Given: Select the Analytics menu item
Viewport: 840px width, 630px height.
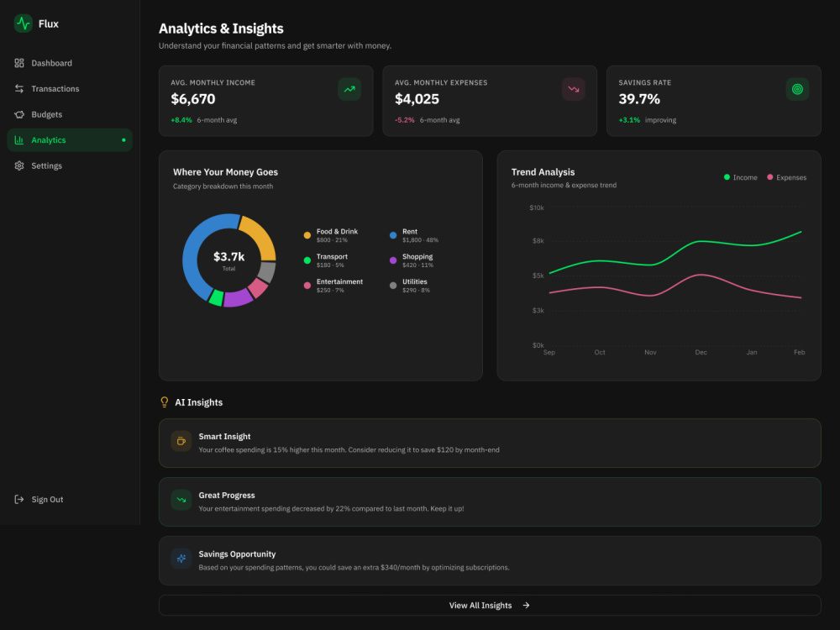Looking at the screenshot, I should (70, 140).
